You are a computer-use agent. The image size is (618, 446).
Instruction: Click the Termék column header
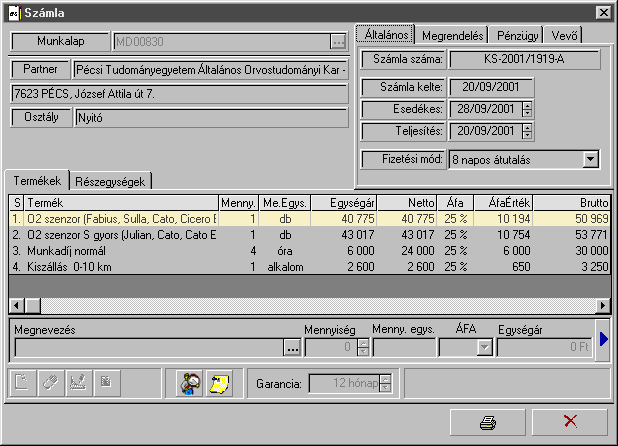tap(121, 203)
